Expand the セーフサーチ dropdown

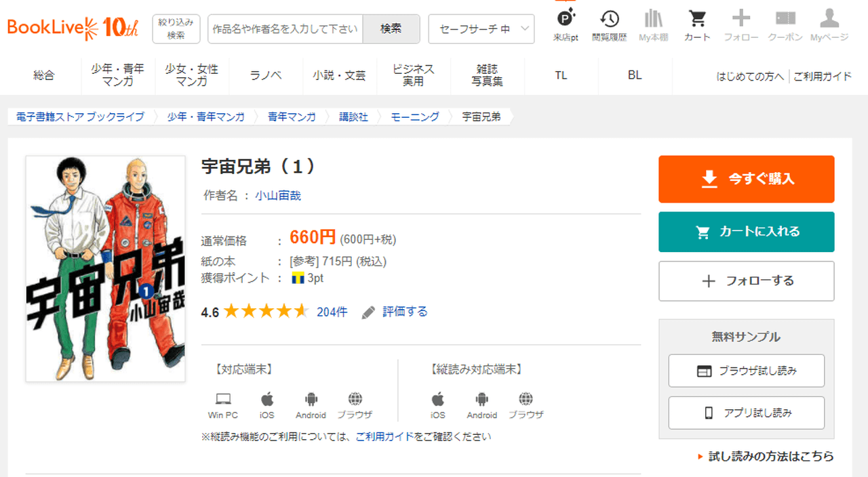(481, 28)
